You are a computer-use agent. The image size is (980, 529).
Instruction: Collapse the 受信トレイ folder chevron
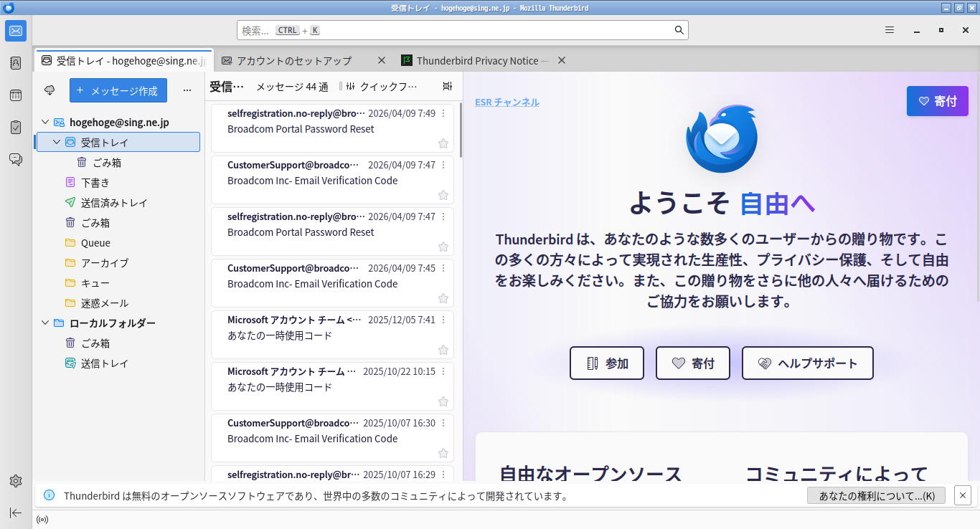[57, 143]
